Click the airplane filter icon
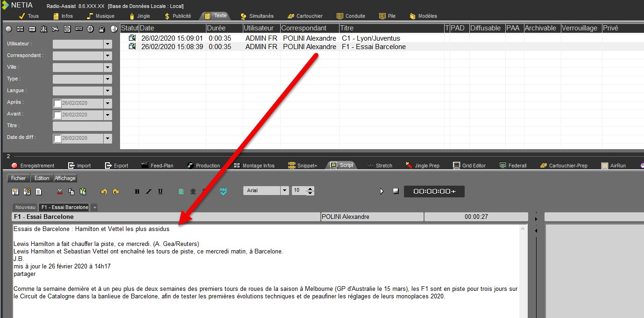The image size is (644, 318). click(56, 29)
